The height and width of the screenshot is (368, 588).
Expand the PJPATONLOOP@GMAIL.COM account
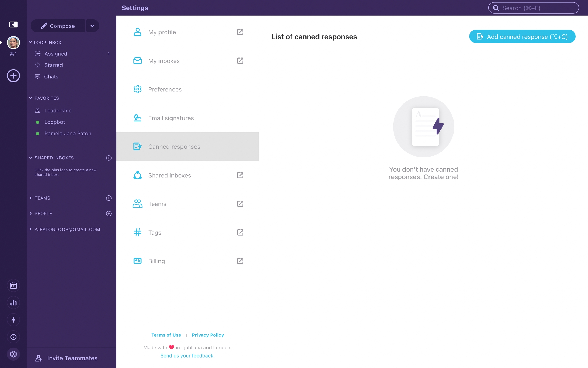(31, 229)
